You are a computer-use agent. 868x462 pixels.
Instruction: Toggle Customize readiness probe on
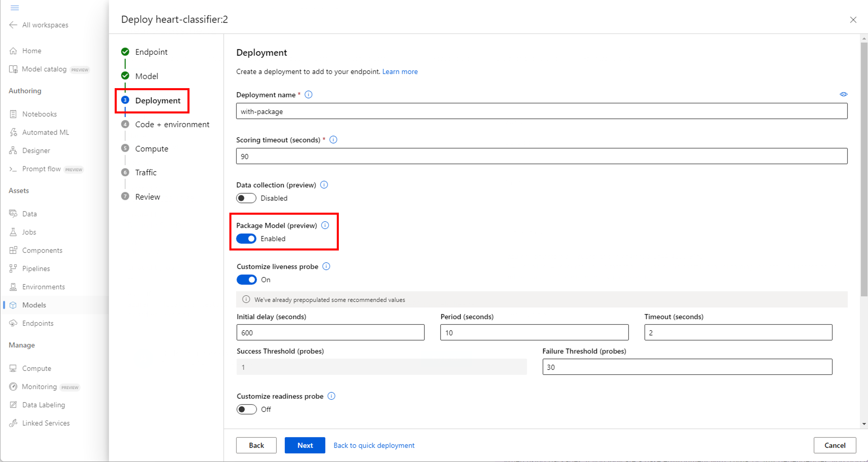click(246, 409)
